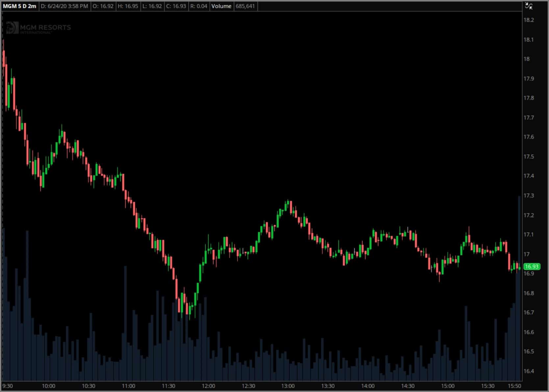The height and width of the screenshot is (392, 549).
Task: Click the 14:30 time axis label
Action: click(408, 386)
